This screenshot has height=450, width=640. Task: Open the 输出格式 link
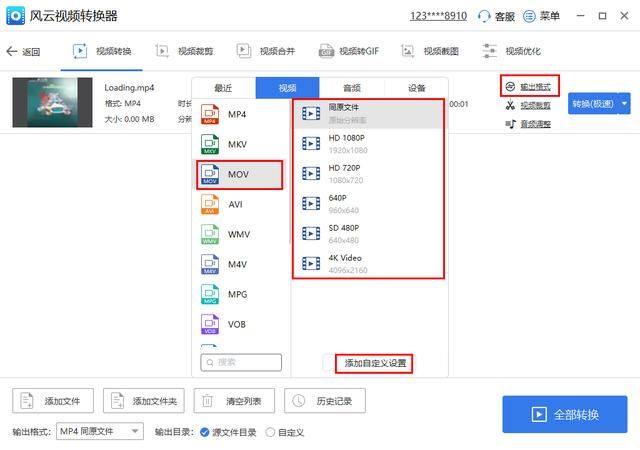coord(535,87)
